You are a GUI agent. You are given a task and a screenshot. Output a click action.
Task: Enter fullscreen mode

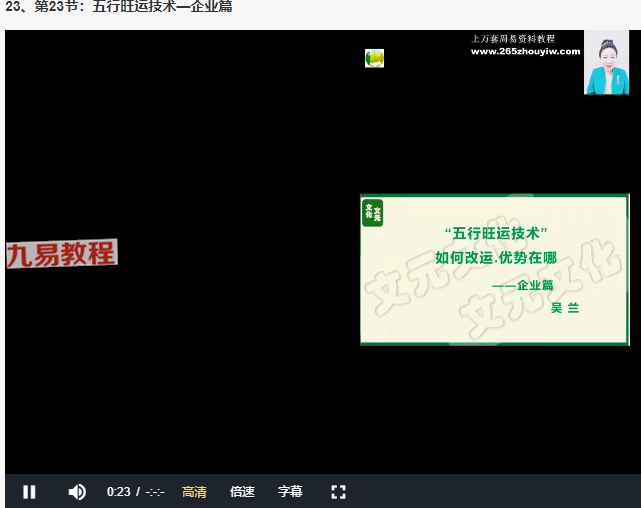[x=338, y=491]
